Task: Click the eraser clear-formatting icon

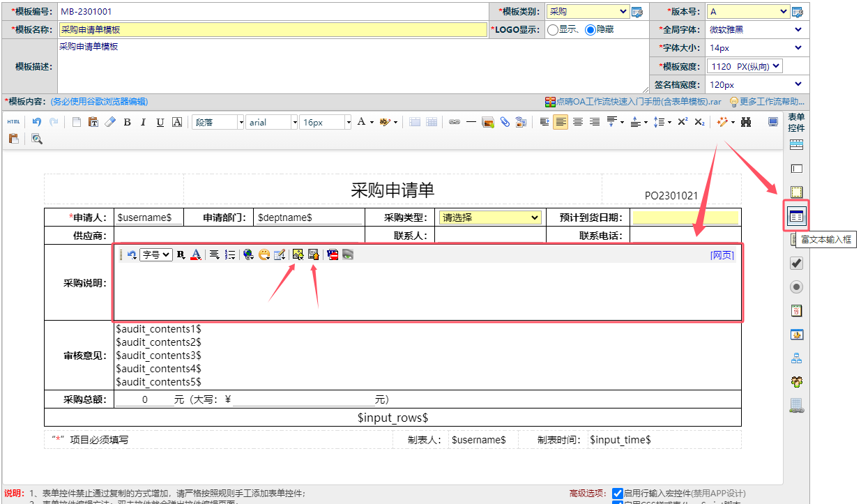Action: click(109, 122)
